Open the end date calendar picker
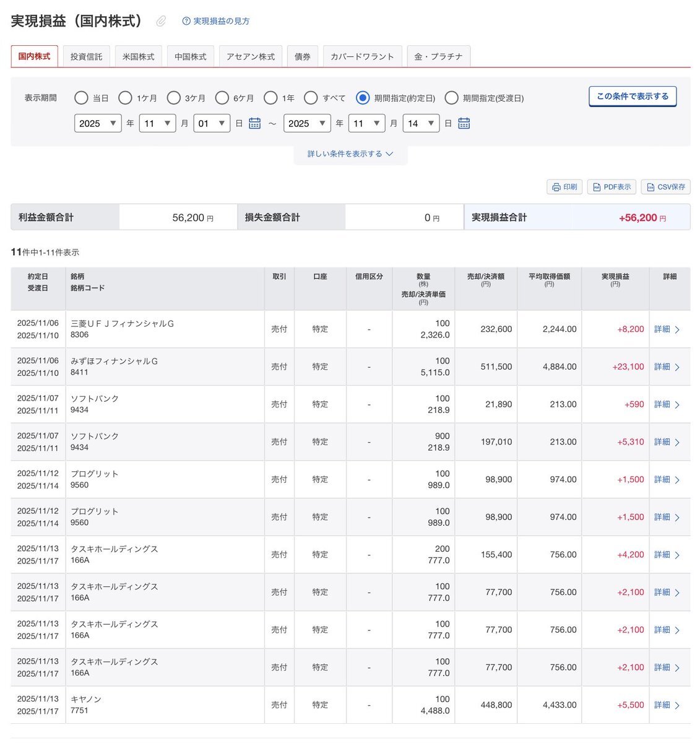This screenshot has height=743, width=700. point(464,123)
